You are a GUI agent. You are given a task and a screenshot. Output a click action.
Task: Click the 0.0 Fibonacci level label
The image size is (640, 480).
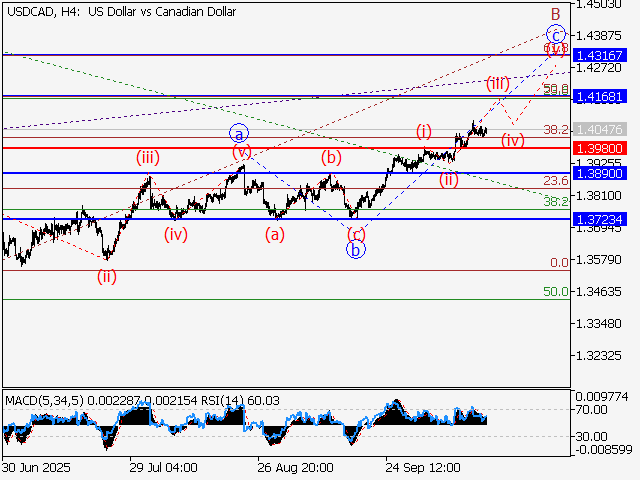coord(560,262)
